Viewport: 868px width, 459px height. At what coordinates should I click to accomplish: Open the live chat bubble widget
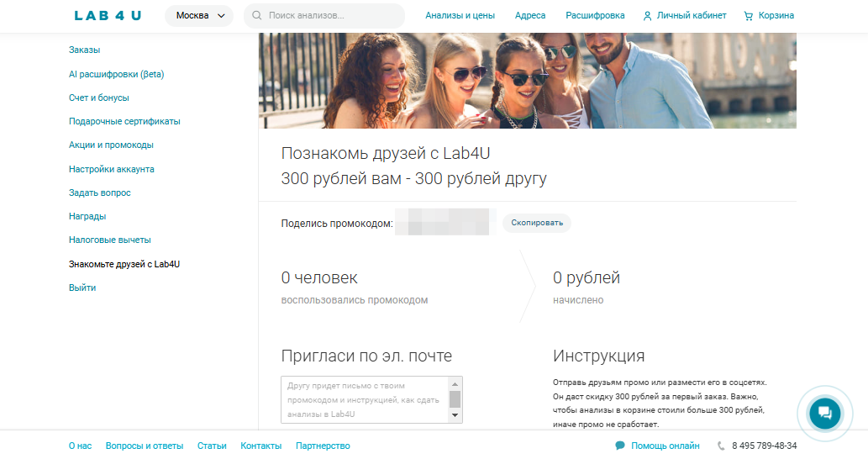[x=825, y=413]
